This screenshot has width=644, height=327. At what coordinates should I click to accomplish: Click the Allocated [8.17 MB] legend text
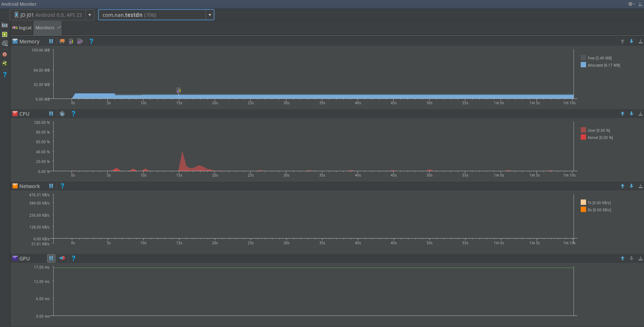pos(604,66)
